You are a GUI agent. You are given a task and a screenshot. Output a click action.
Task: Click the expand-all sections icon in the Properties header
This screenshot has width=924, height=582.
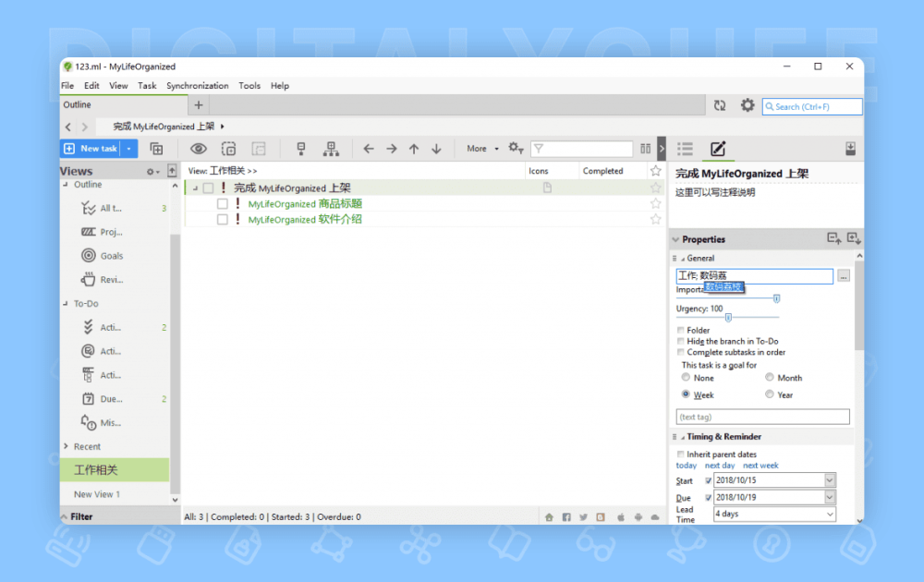point(854,238)
